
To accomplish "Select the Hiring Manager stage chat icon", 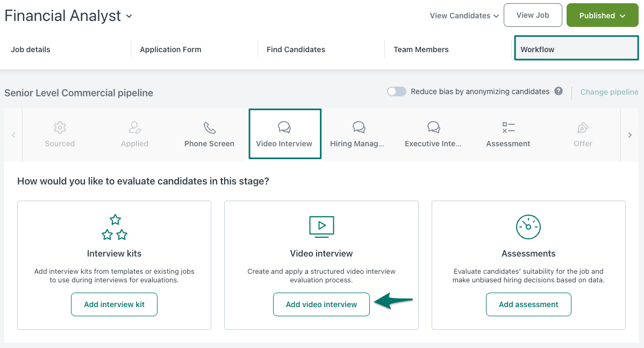I will coord(359,127).
